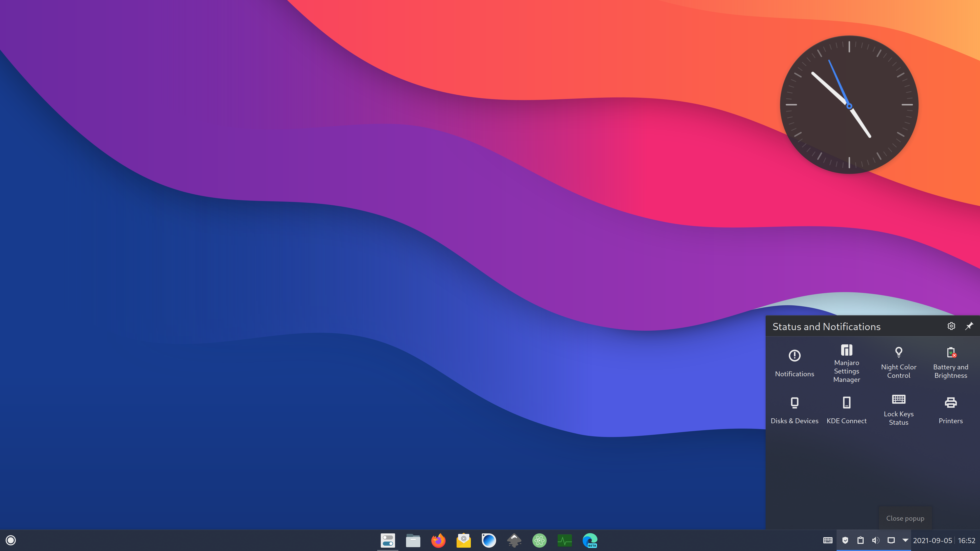Launch the blue sphere app in the taskbar
This screenshot has width=980, height=551.
pyautogui.click(x=489, y=540)
